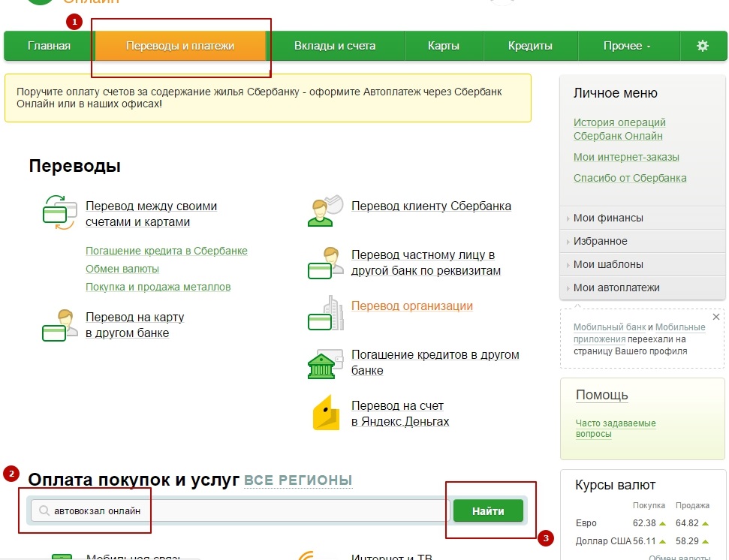The height and width of the screenshot is (560, 729).
Task: Click the Yandex Money wallet icon
Action: point(327,413)
